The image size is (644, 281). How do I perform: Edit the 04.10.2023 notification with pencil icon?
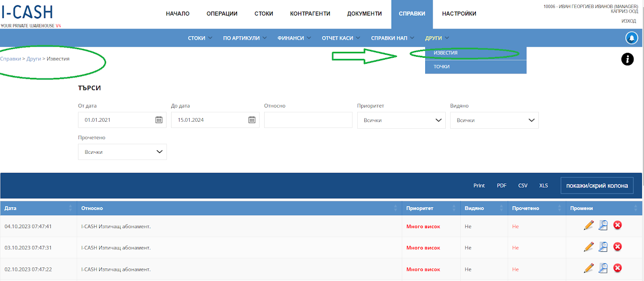[589, 225]
